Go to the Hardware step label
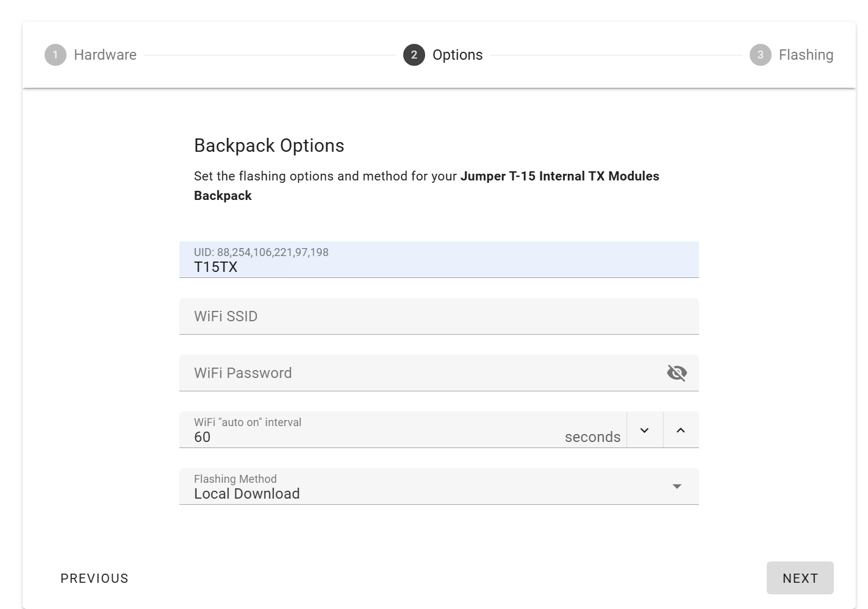This screenshot has width=868, height=609. [x=106, y=55]
